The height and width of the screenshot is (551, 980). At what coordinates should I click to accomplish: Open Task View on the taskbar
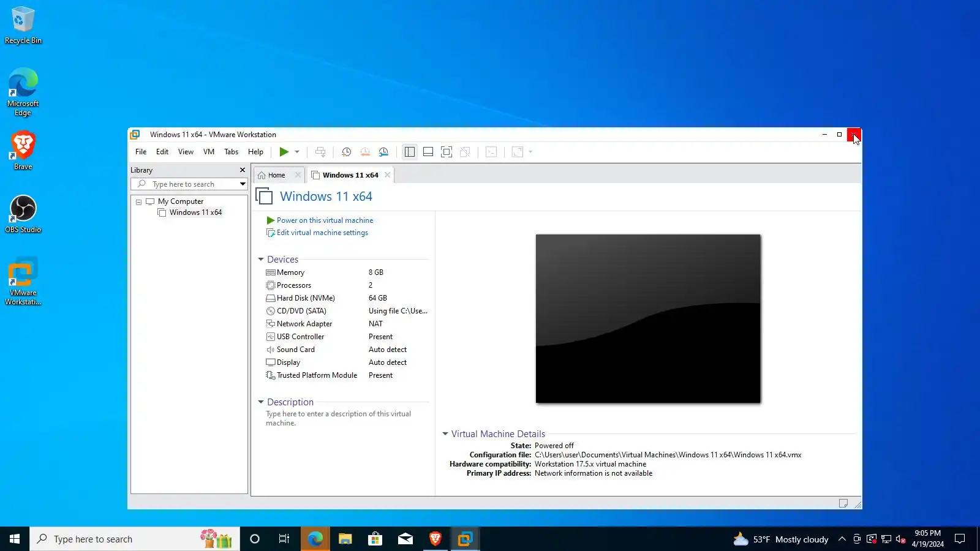pyautogui.click(x=284, y=539)
